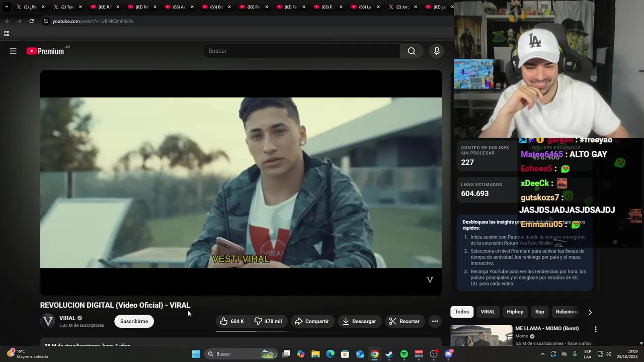The width and height of the screenshot is (644, 362).
Task: Open Chrome from the taskbar
Action: [374, 354]
